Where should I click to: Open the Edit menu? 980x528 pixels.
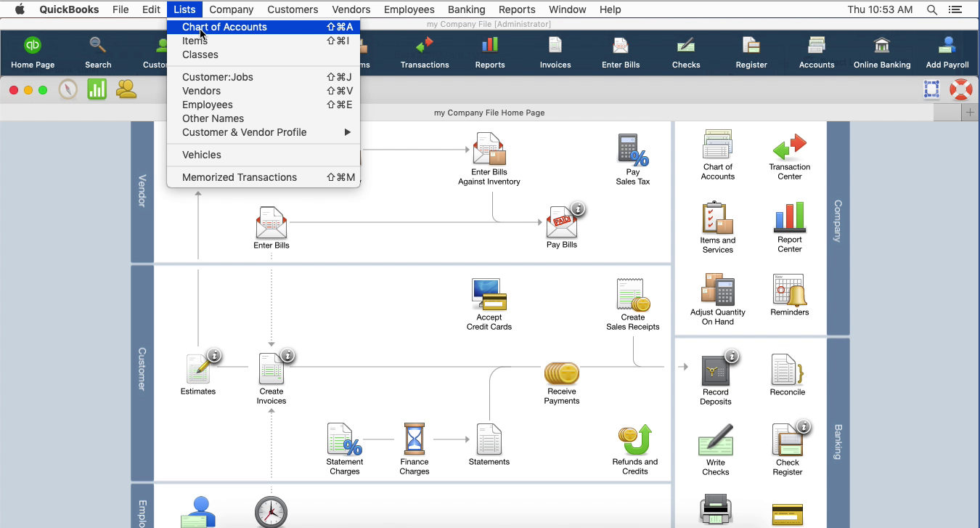(x=151, y=9)
